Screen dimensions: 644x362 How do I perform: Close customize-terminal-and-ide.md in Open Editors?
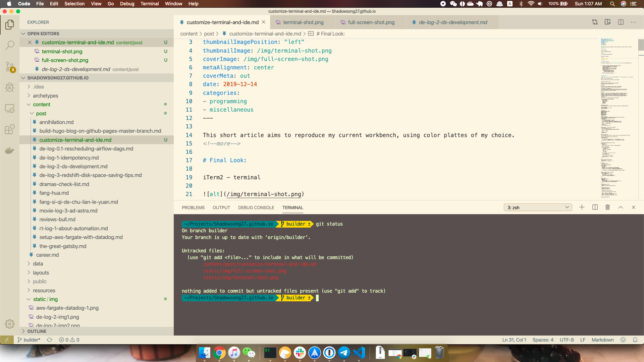(30, 42)
